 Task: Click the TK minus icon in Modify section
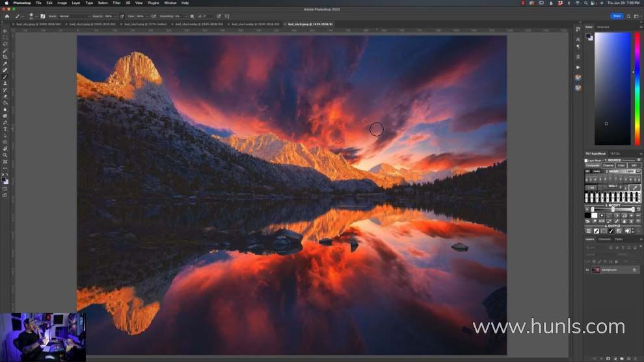(638, 215)
